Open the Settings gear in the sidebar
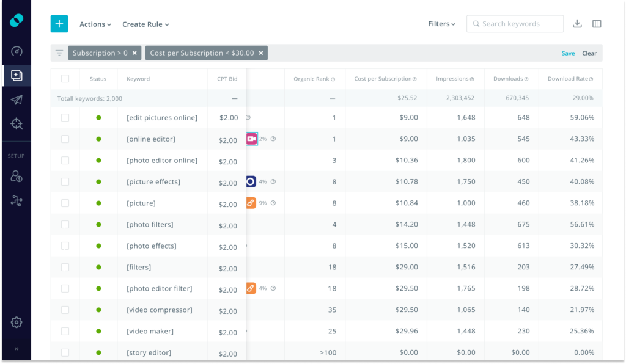Image resolution: width=626 pixels, height=364 pixels. [16, 322]
